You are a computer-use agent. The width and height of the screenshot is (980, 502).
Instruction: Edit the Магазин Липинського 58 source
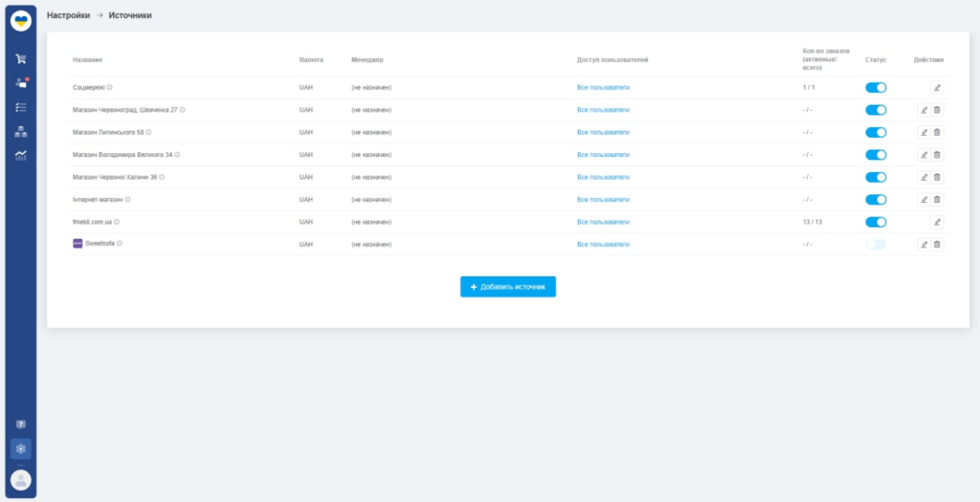pyautogui.click(x=924, y=132)
